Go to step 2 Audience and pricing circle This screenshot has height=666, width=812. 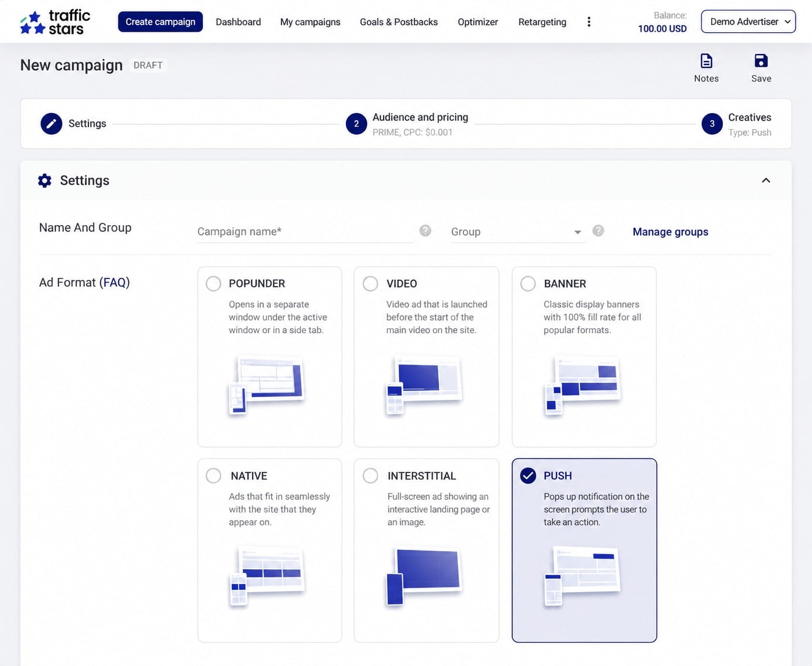click(x=356, y=124)
